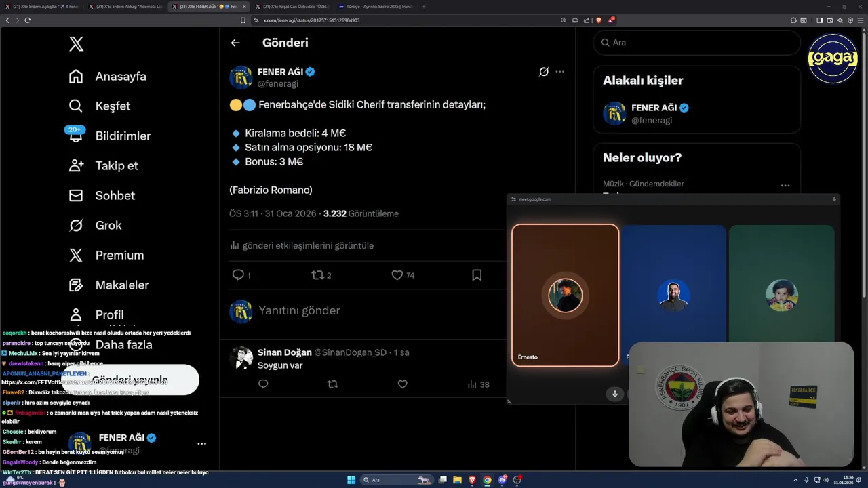The height and width of the screenshot is (488, 868).
Task: Open a new browser tab
Action: pyautogui.click(x=424, y=7)
